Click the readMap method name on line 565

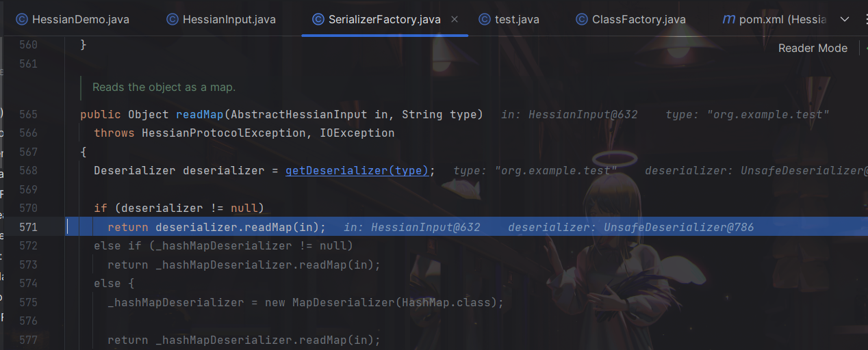[x=200, y=114]
